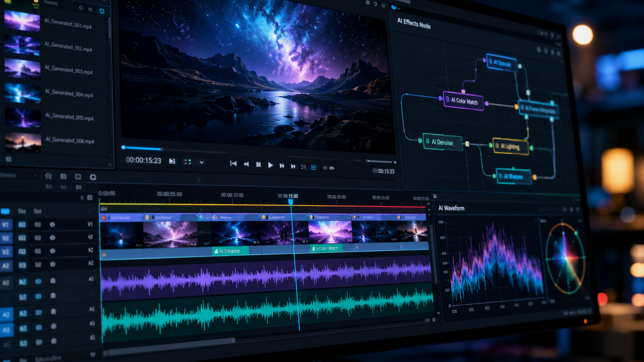Toggle the V1 track target button
Viewport: 644px width, 362px height.
click(6, 225)
